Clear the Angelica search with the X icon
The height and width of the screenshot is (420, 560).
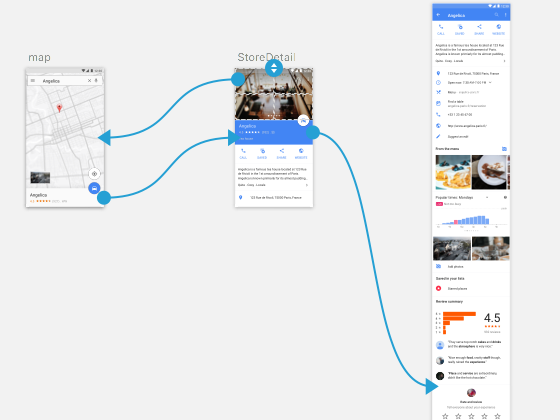[89, 81]
